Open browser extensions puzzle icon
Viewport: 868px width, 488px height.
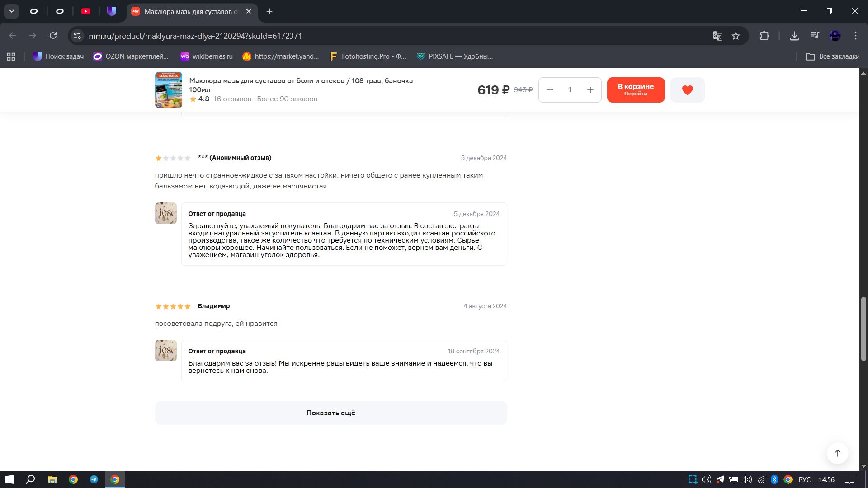click(764, 36)
